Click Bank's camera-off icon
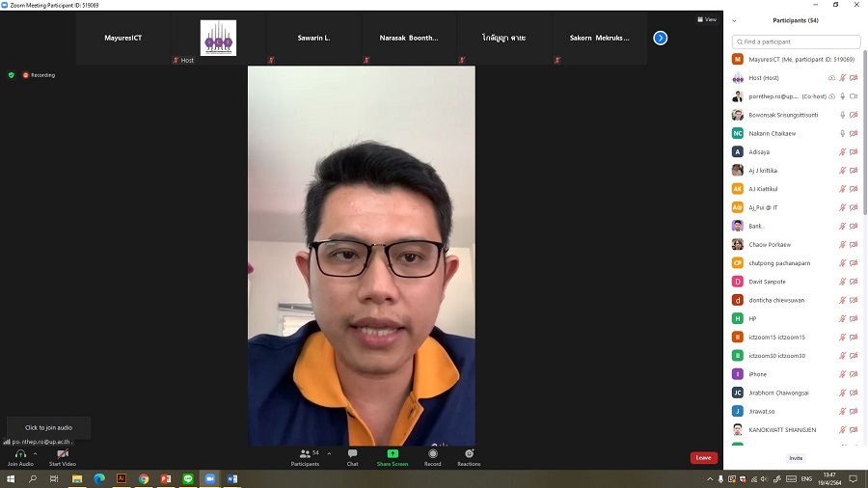This screenshot has width=868, height=488. coord(854,227)
